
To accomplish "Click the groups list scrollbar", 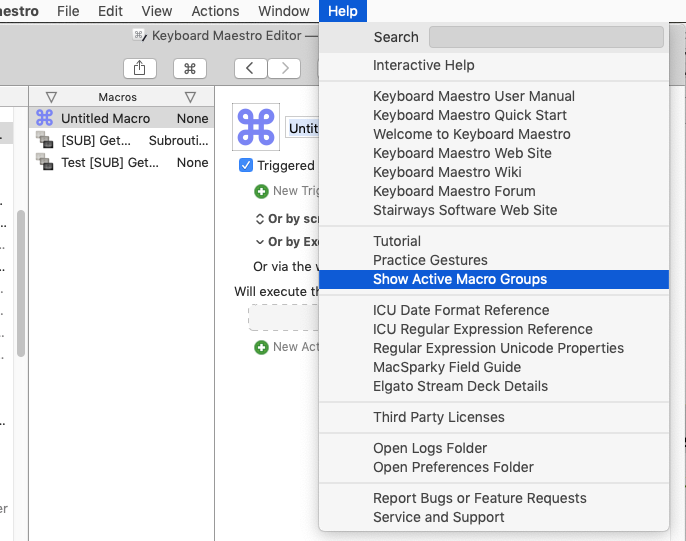I will click(x=21, y=283).
